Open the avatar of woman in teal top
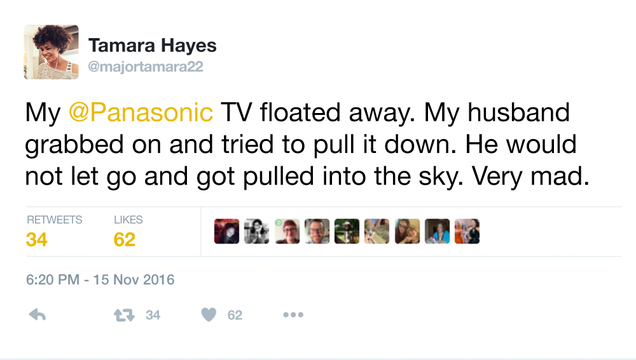Image resolution: width=636 pixels, height=360 pixels. [x=437, y=231]
